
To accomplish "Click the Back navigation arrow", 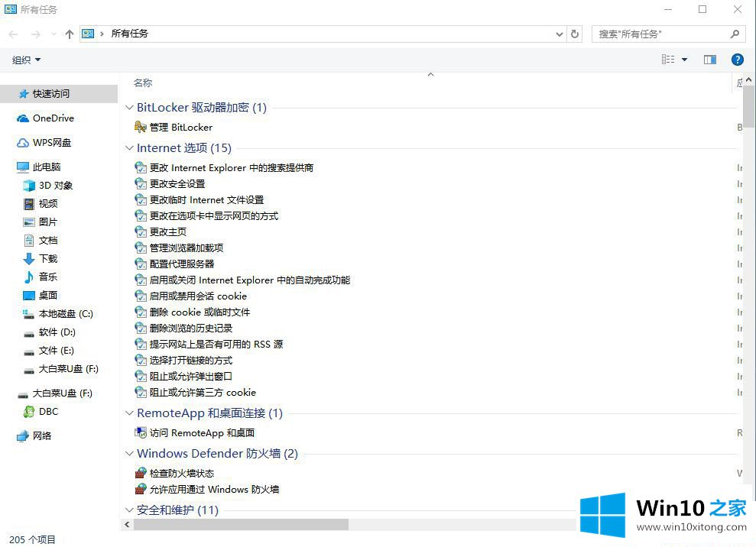I will tap(14, 34).
